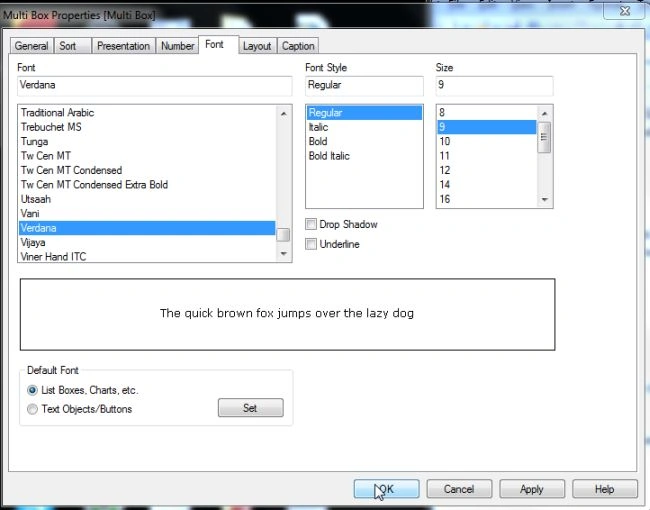This screenshot has height=510, width=650.
Task: Click size list scroll down arrow
Action: 545,200
